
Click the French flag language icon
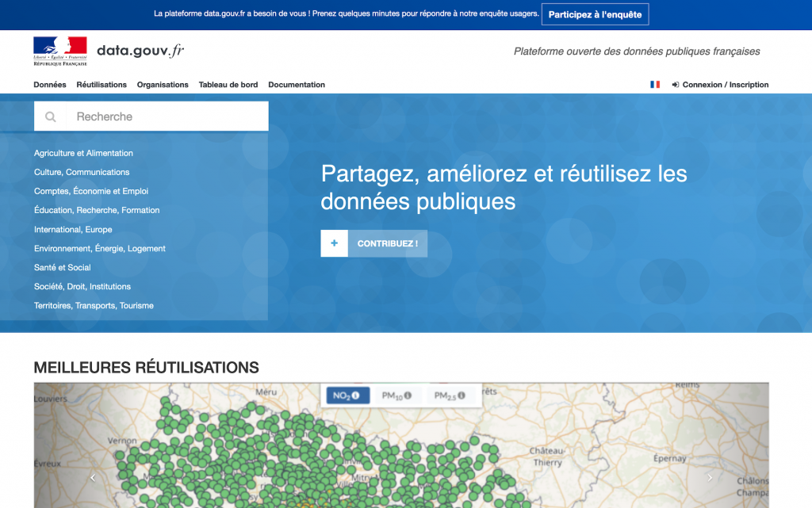pos(655,85)
